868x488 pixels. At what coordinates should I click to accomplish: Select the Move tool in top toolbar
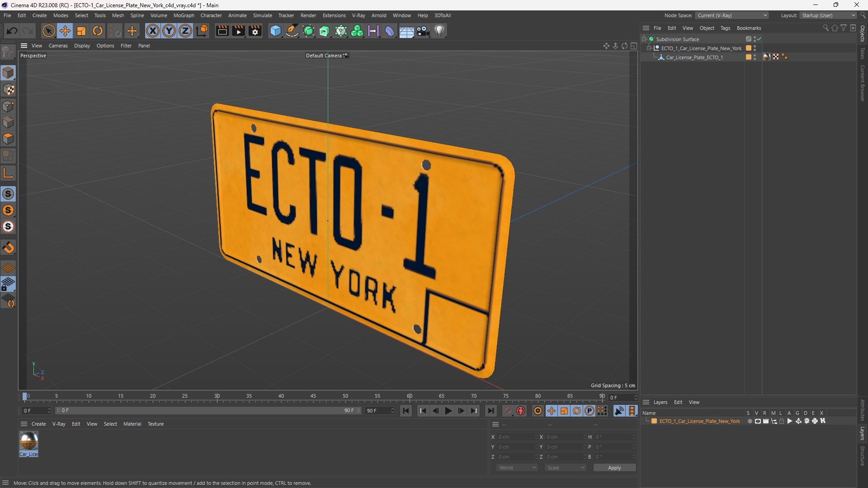point(65,31)
